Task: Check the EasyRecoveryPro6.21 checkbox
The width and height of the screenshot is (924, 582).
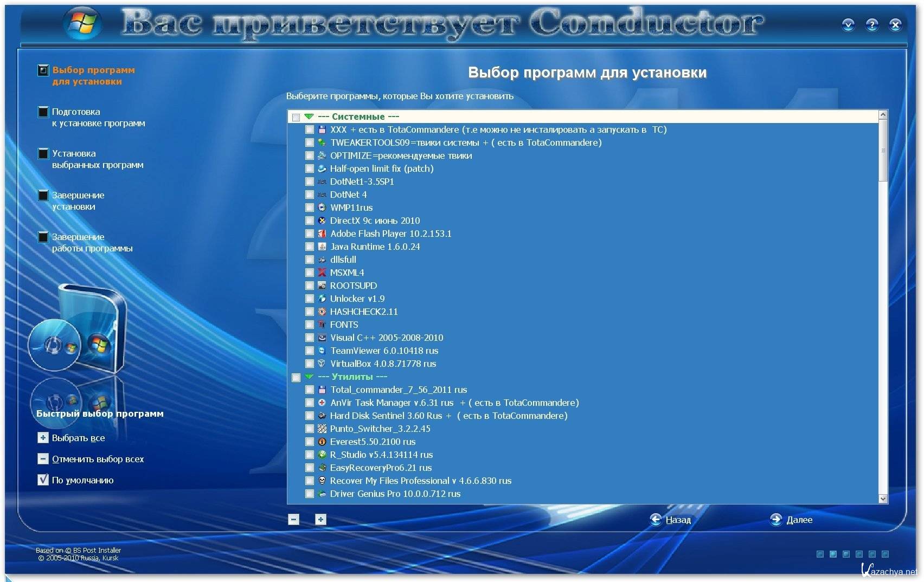Action: click(x=309, y=468)
